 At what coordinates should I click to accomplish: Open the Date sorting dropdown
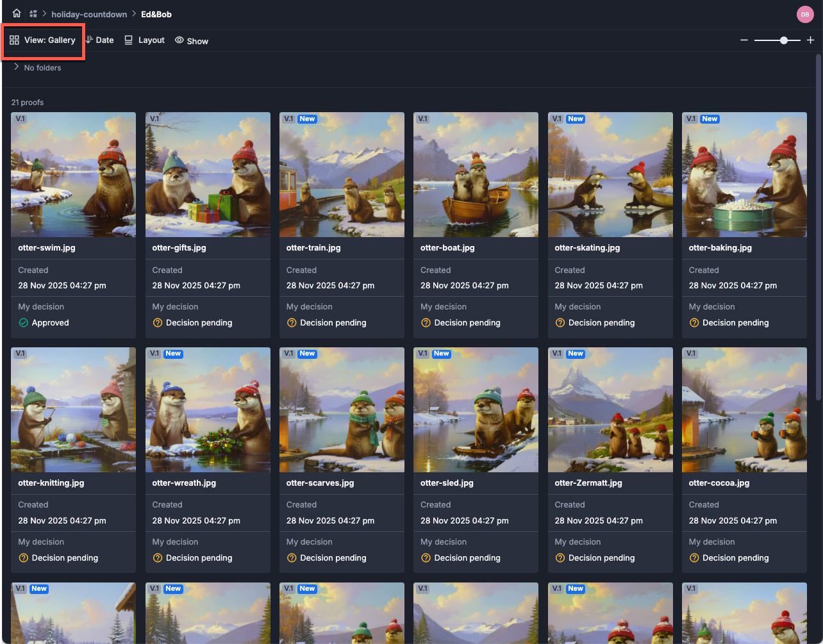[x=100, y=40]
